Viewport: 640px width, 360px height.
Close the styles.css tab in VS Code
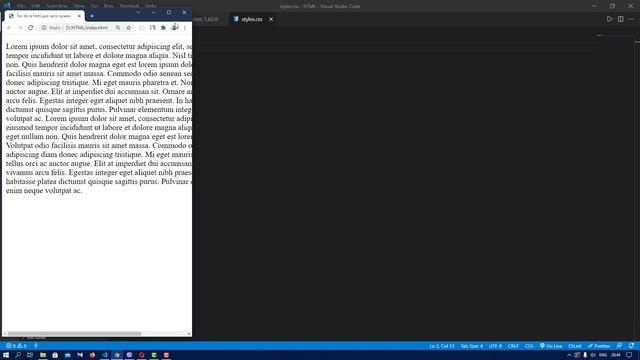(x=271, y=19)
